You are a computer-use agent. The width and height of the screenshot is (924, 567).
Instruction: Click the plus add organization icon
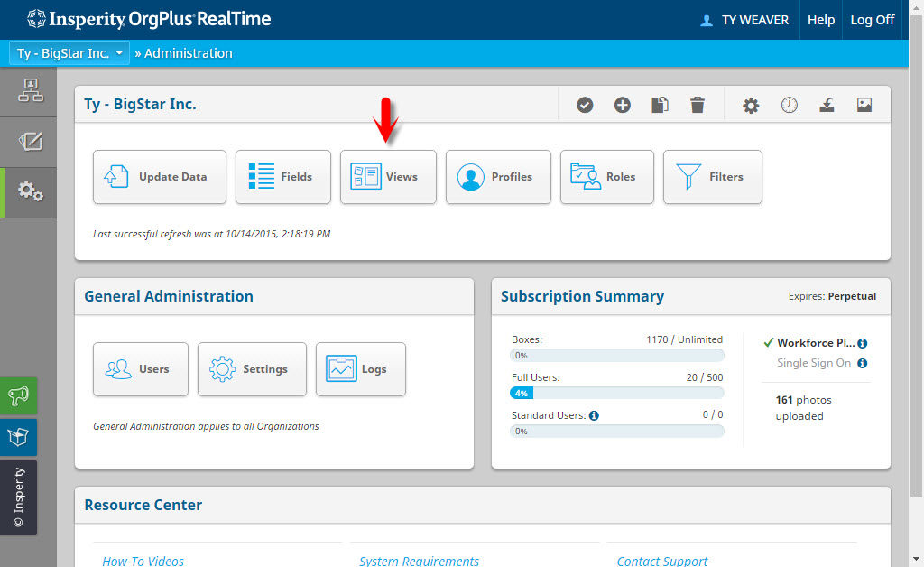coord(623,105)
